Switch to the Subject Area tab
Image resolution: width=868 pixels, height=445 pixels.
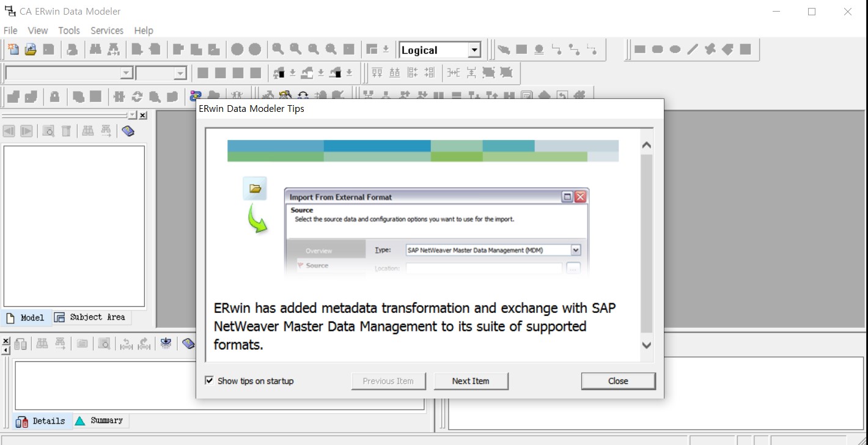tap(90, 317)
